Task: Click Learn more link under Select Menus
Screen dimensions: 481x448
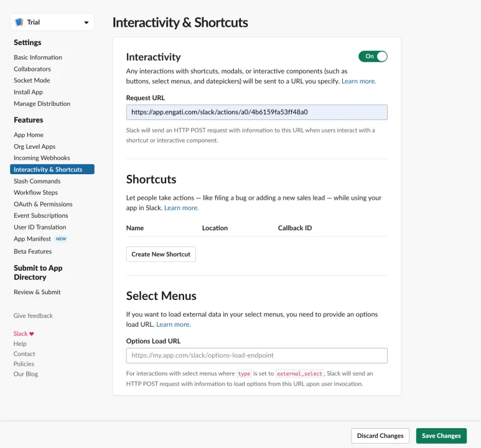Action: point(174,325)
